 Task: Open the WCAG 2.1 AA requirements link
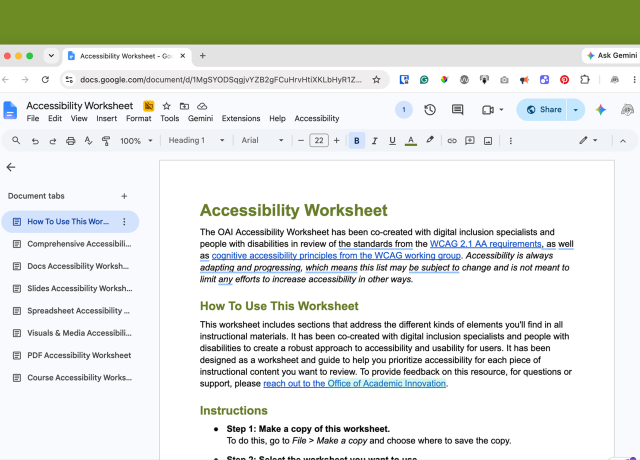pos(486,244)
